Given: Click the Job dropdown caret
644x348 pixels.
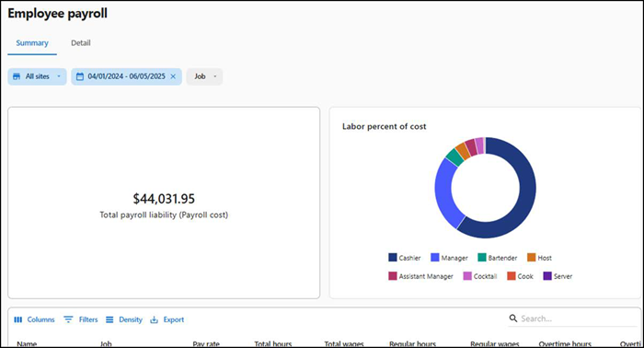Looking at the screenshot, I should click(214, 76).
